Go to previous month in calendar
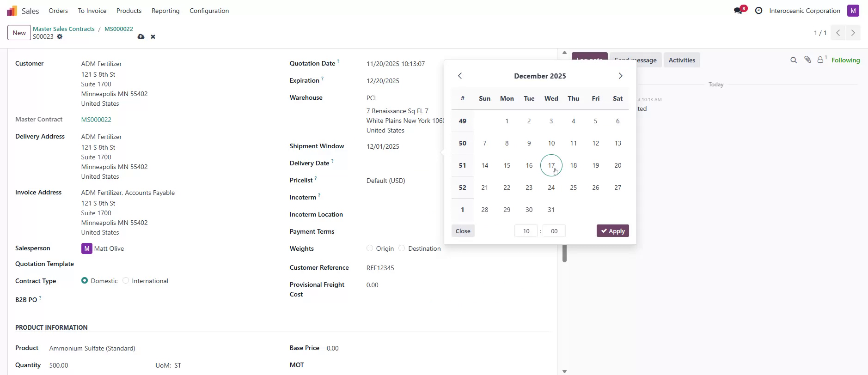Image resolution: width=868 pixels, height=375 pixels. pos(460,76)
